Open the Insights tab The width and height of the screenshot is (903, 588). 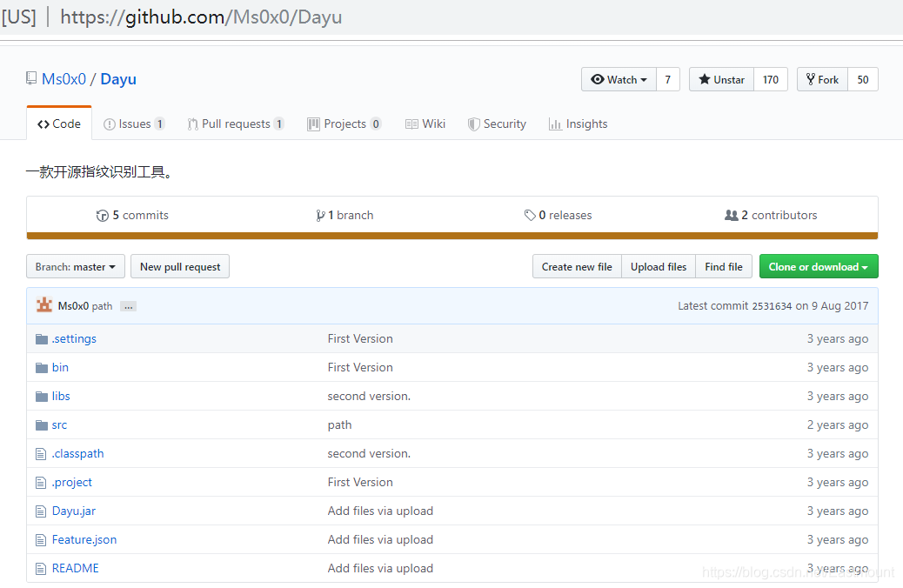[579, 124]
